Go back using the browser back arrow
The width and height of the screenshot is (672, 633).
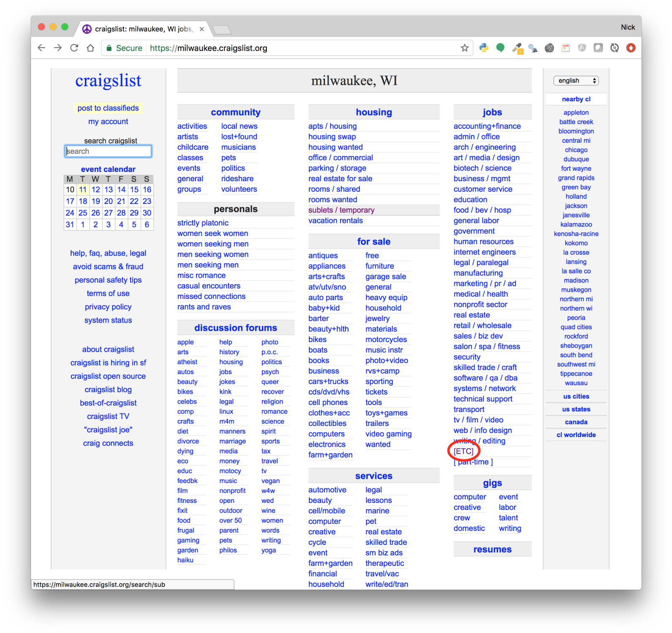tap(41, 48)
